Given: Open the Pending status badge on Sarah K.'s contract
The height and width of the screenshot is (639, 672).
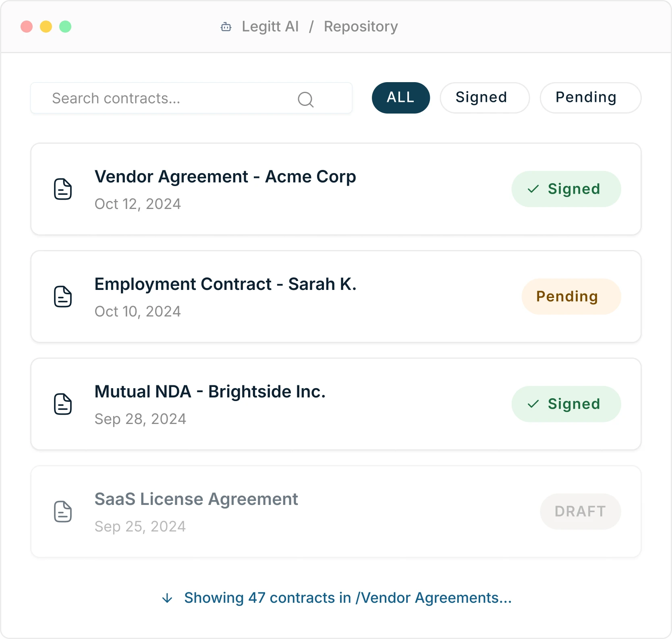Looking at the screenshot, I should 571,296.
